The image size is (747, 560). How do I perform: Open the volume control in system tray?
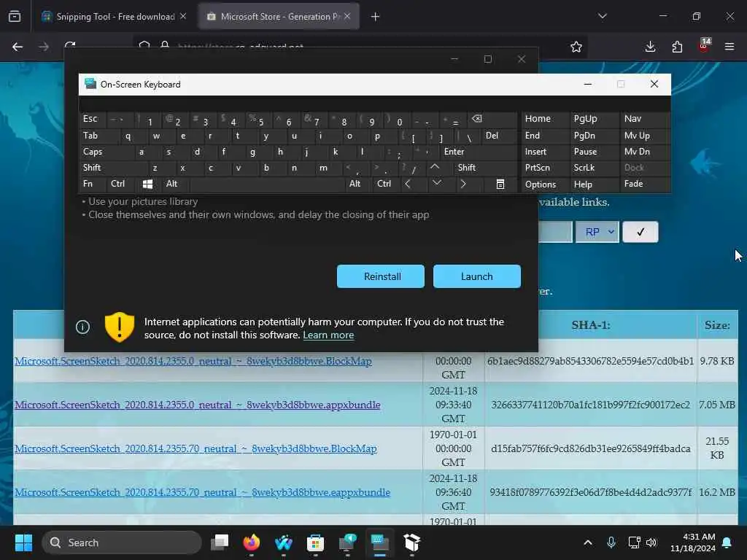coord(651,542)
